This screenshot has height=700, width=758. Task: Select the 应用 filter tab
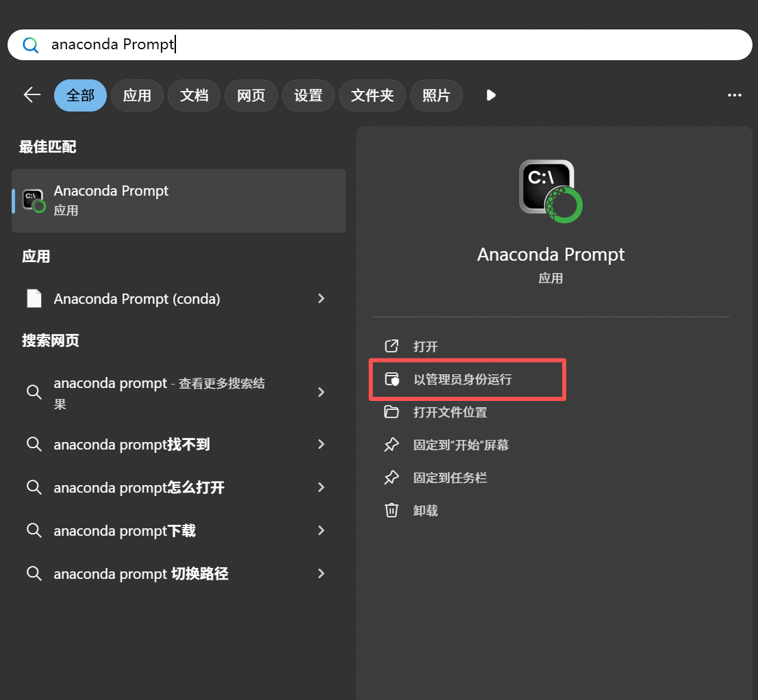pyautogui.click(x=138, y=95)
